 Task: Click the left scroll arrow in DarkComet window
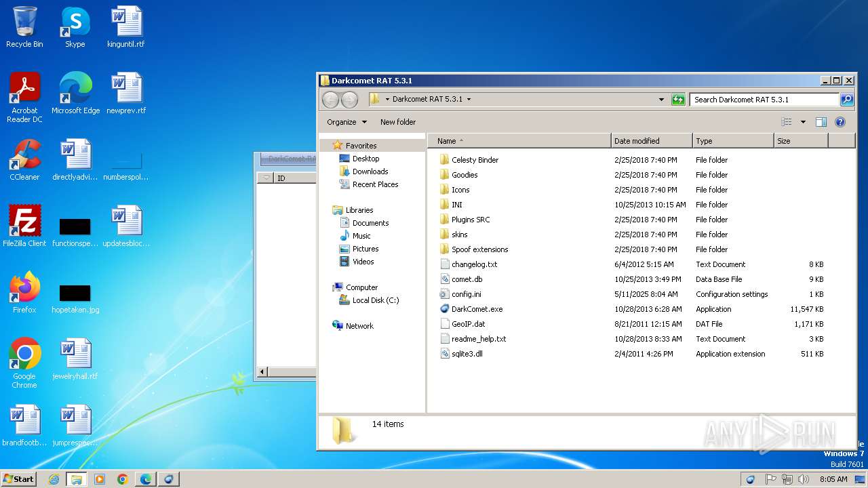pyautogui.click(x=263, y=371)
